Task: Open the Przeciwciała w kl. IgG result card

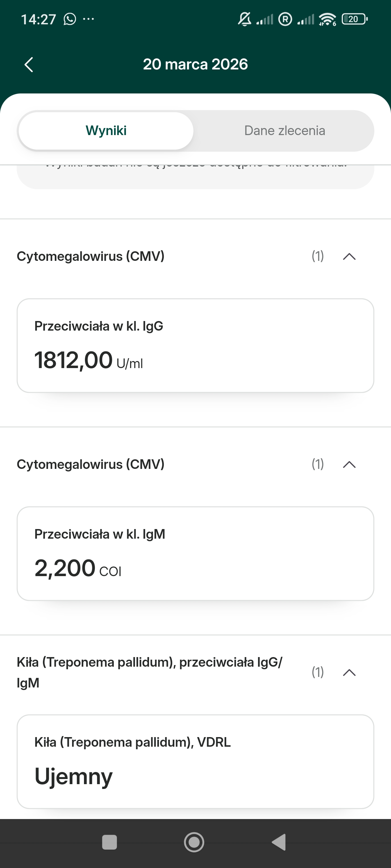Action: (x=195, y=345)
